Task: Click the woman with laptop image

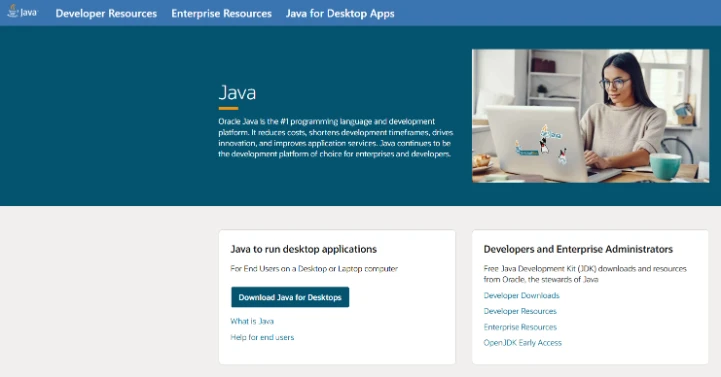Action: click(590, 116)
